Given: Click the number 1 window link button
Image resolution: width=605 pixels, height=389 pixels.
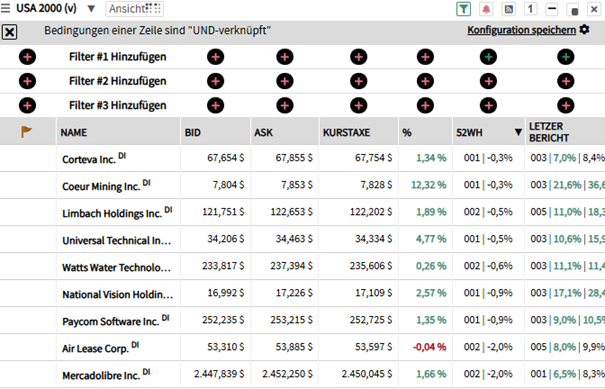Looking at the screenshot, I should point(531,9).
